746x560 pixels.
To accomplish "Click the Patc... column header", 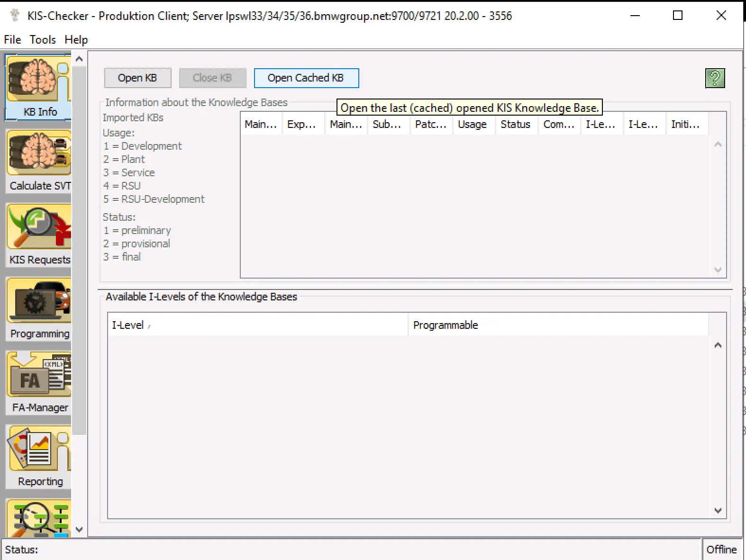I will click(x=431, y=124).
